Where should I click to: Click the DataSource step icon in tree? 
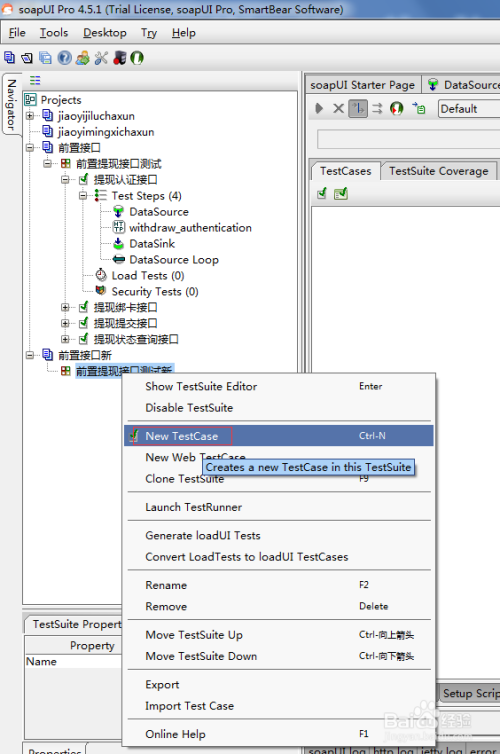(118, 211)
